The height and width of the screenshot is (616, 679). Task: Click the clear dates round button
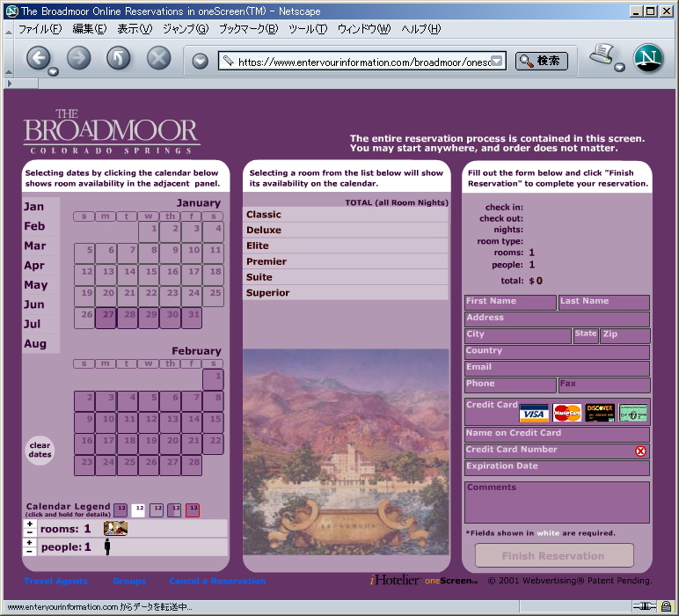click(x=40, y=450)
